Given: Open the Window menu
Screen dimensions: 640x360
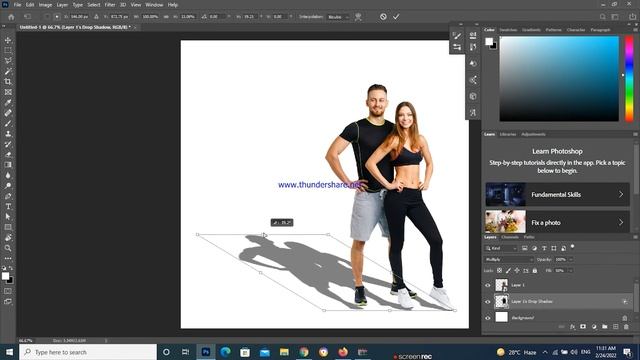Looking at the screenshot, I should coord(154,5).
